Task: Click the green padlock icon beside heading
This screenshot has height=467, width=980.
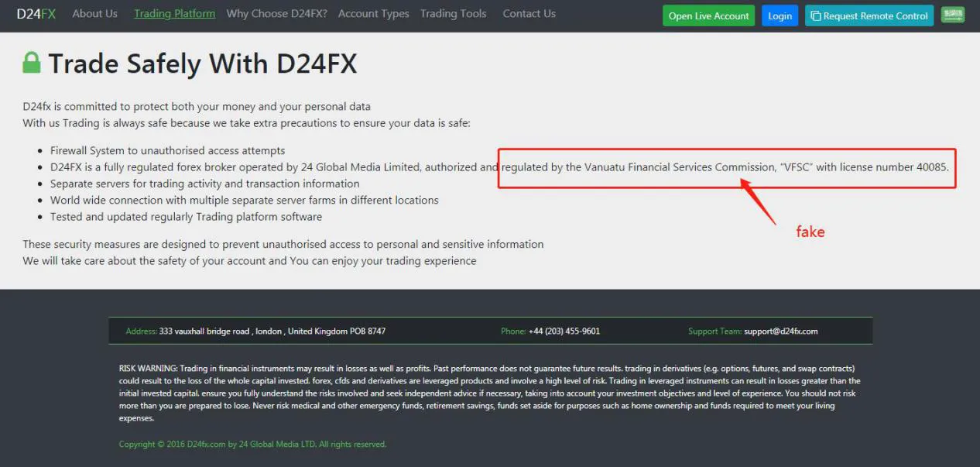Action: tap(32, 63)
